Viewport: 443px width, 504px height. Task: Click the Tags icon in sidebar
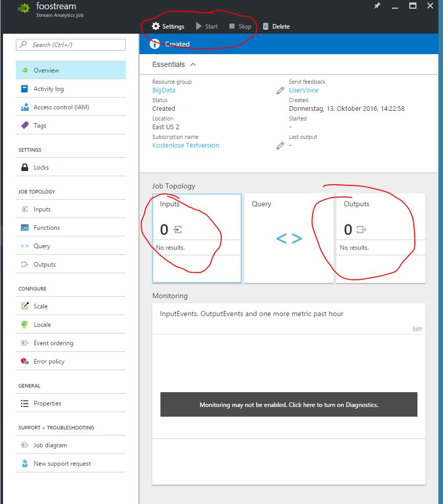[25, 126]
